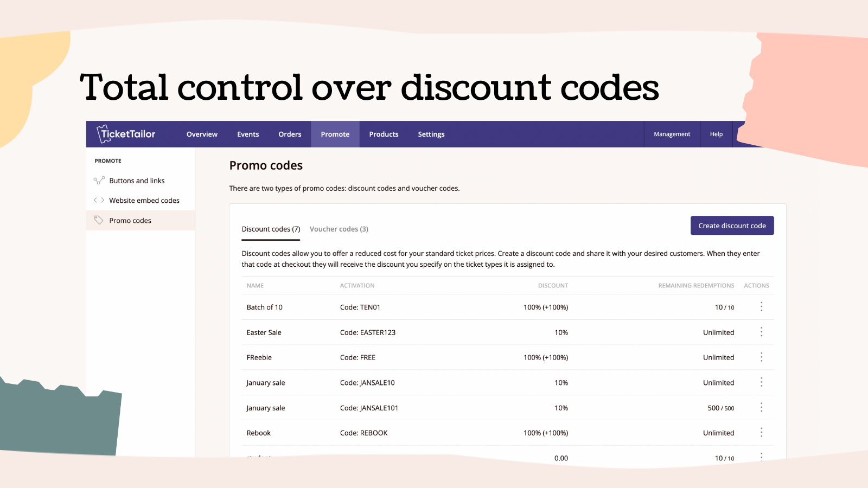Open three-dot menu for Rebook code
This screenshot has width=868, height=488.
[x=761, y=433]
